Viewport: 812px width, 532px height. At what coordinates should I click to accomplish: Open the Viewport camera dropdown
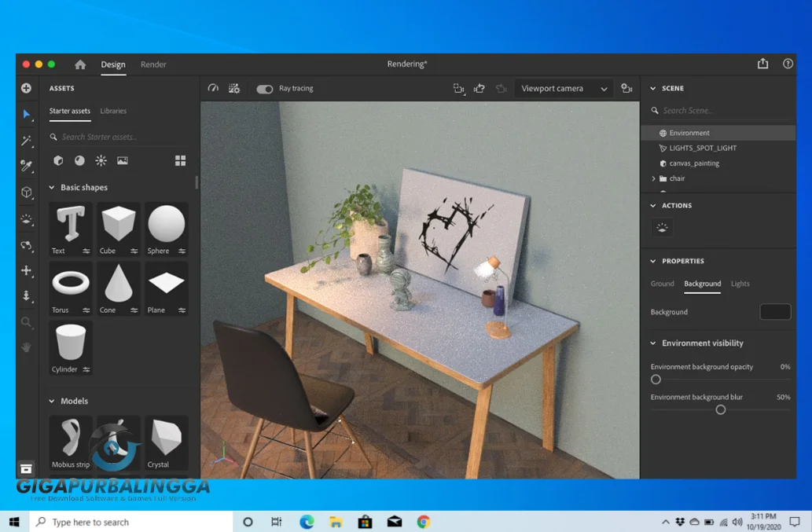point(563,88)
